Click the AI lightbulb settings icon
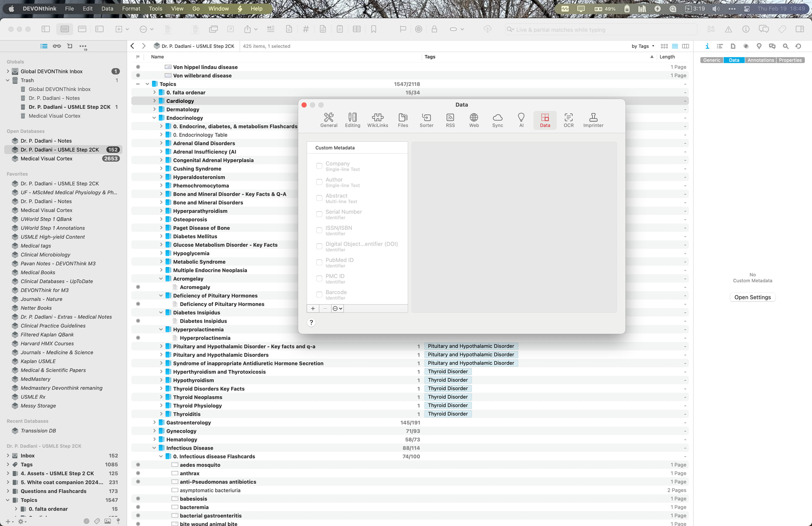This screenshot has width=812, height=526. (521, 120)
